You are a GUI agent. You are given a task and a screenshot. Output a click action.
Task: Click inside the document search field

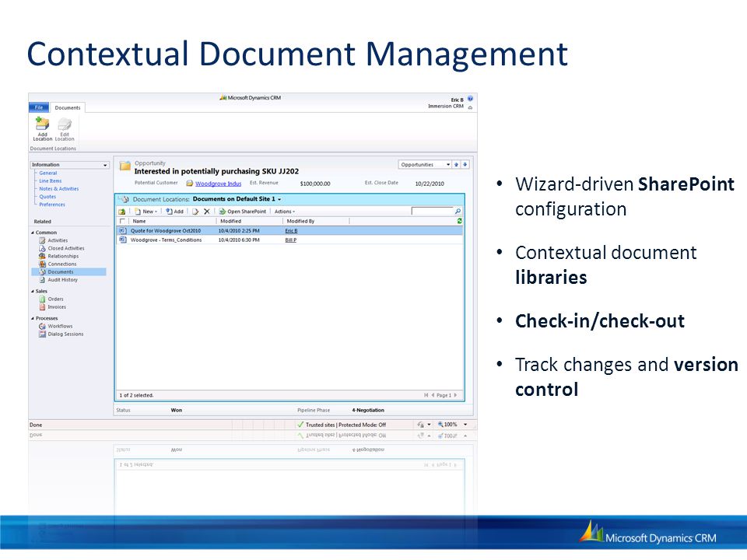pos(433,211)
